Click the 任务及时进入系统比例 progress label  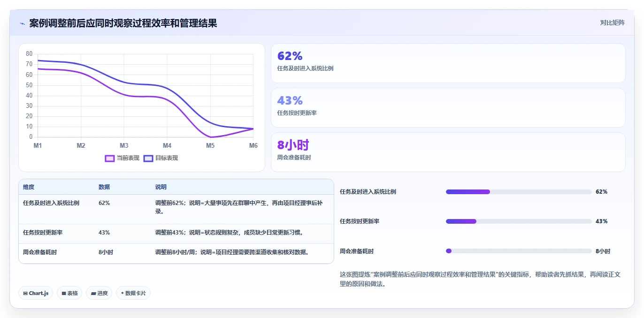(368, 192)
